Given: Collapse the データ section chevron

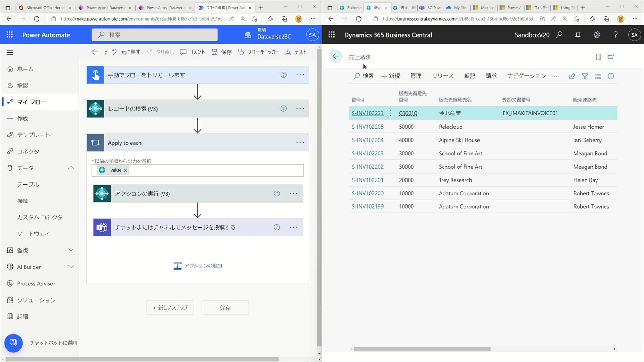Looking at the screenshot, I should tap(71, 168).
